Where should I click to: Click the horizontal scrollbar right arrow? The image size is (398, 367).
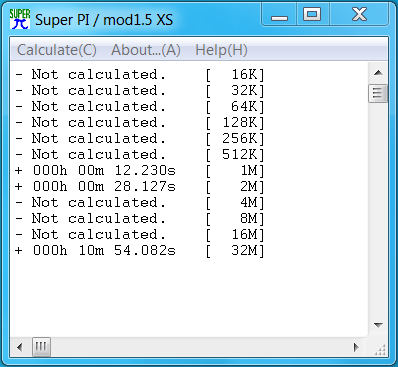tap(356, 347)
